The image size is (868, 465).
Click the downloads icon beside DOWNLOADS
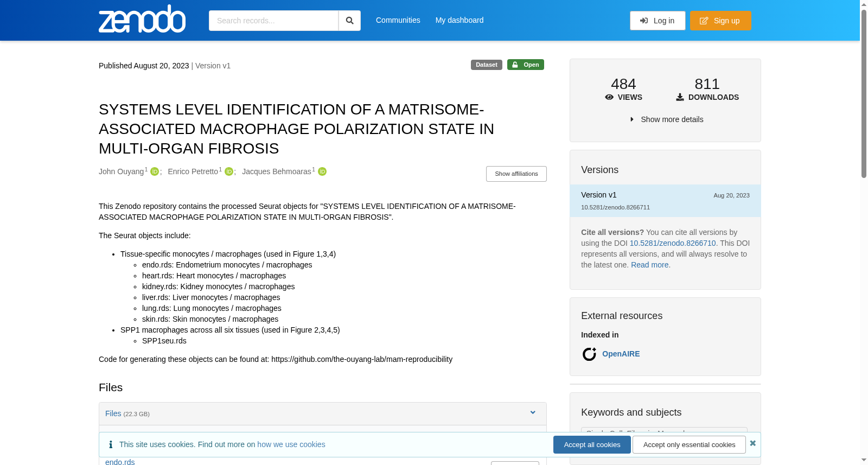click(x=680, y=97)
